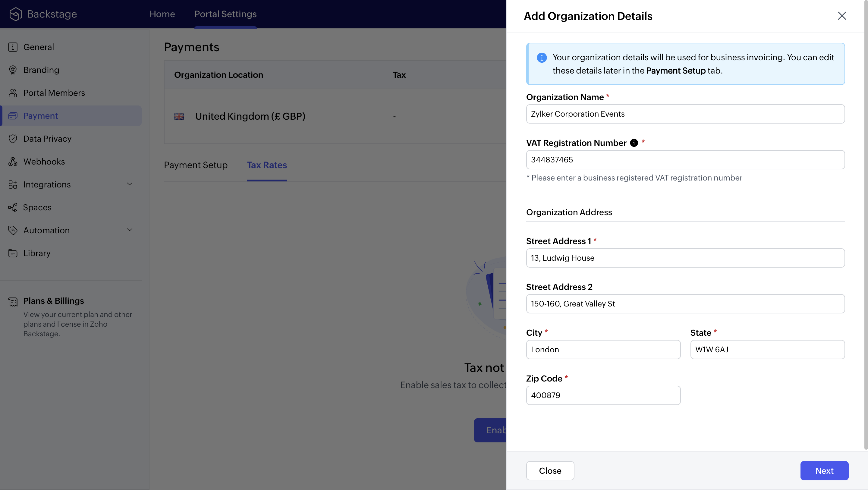Click the Spaces share icon
The image size is (868, 490).
(13, 207)
